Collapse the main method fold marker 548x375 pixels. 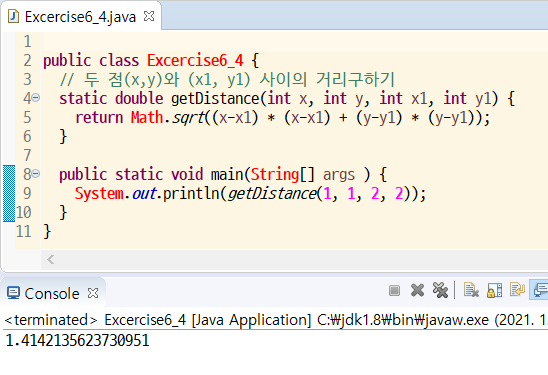[36, 174]
